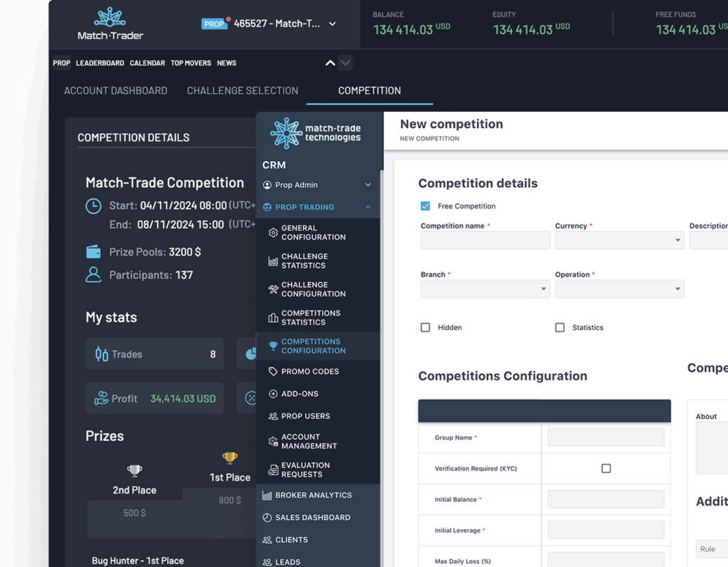Enable the Hidden option

coord(425,327)
